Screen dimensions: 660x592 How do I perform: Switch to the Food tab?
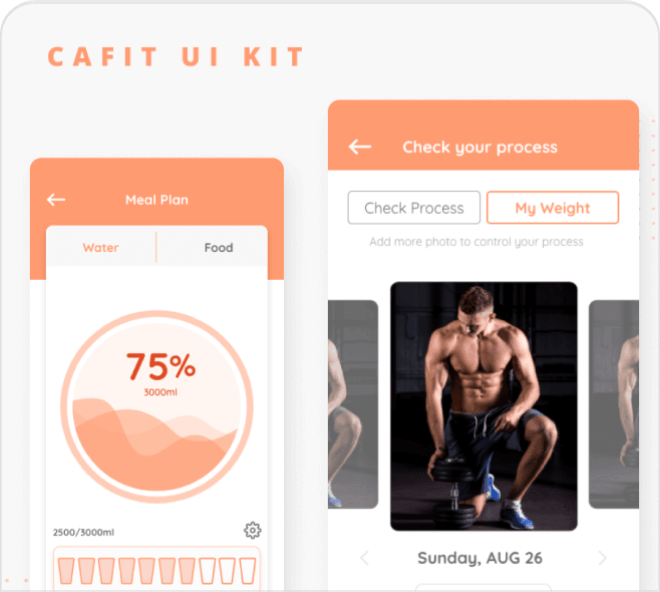coord(218,248)
